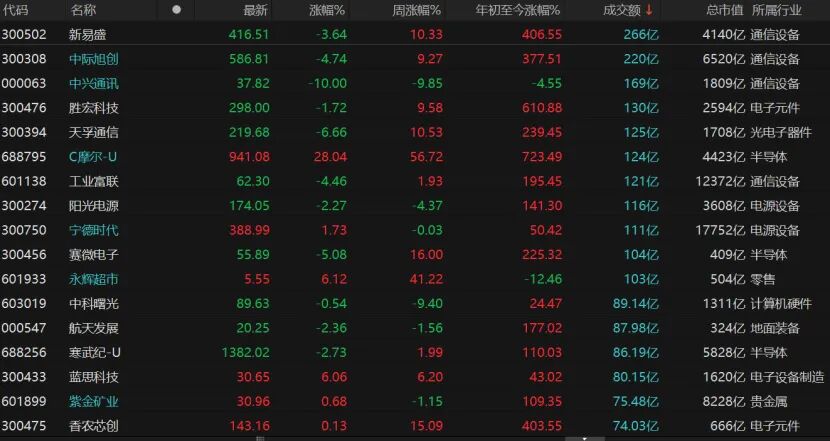
Task: Click turnover value 266亿
Action: (x=641, y=34)
